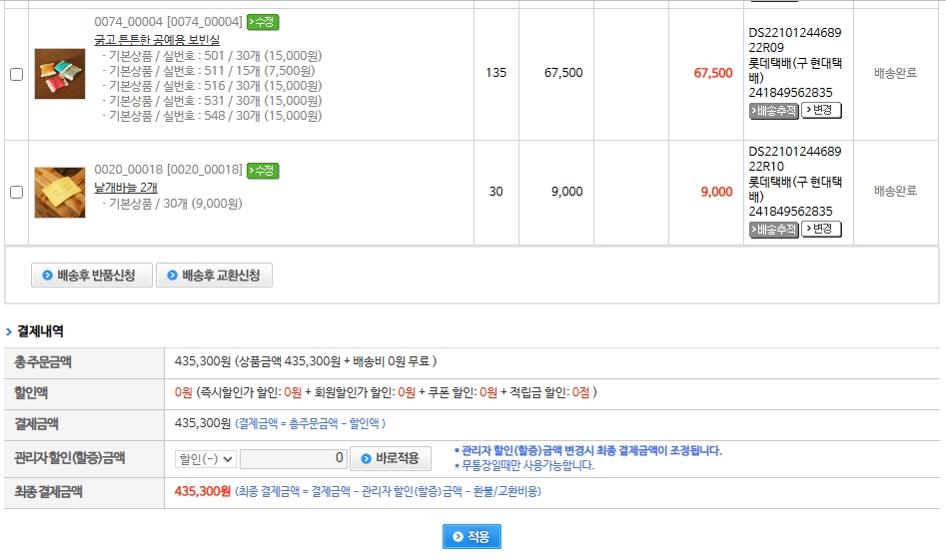This screenshot has width=946, height=560.
Task: Focus the admin discount amount input field
Action: [294, 459]
